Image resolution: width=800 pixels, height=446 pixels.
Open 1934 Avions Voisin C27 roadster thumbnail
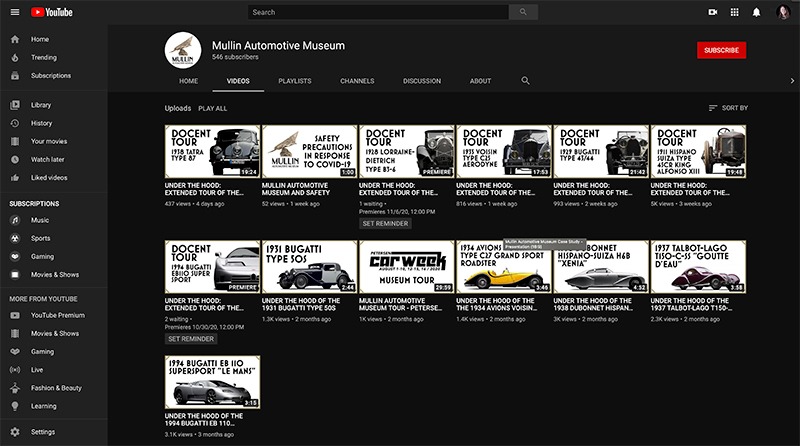[504, 267]
